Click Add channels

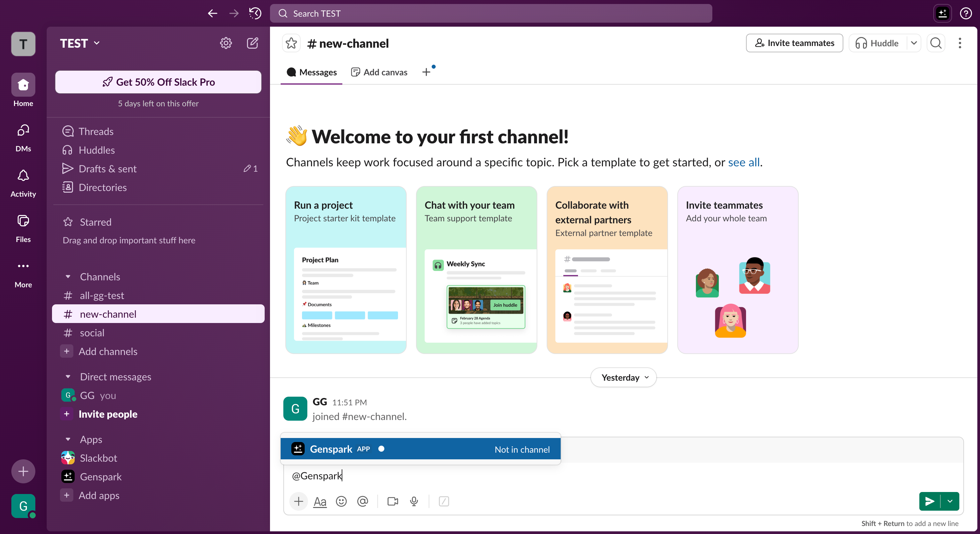[158, 351]
